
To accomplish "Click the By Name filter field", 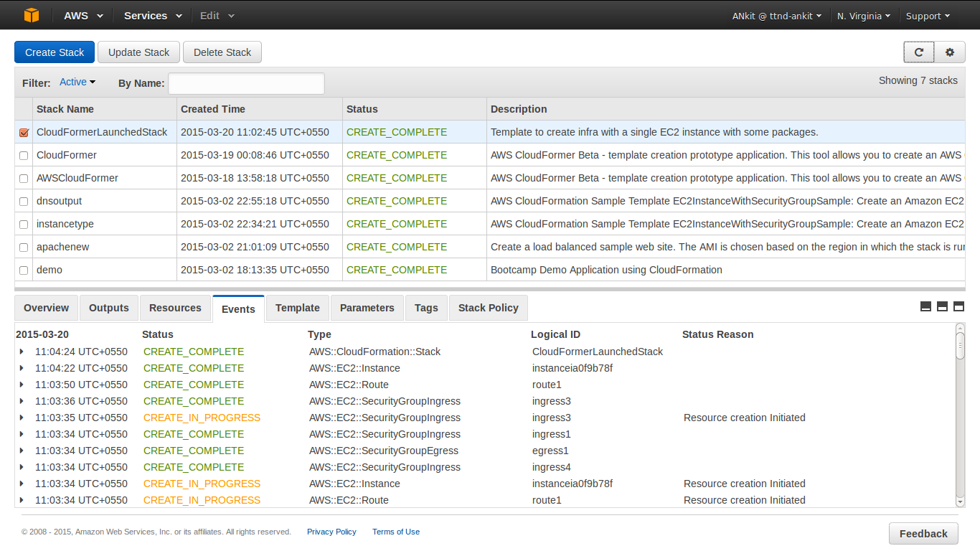I will point(246,83).
